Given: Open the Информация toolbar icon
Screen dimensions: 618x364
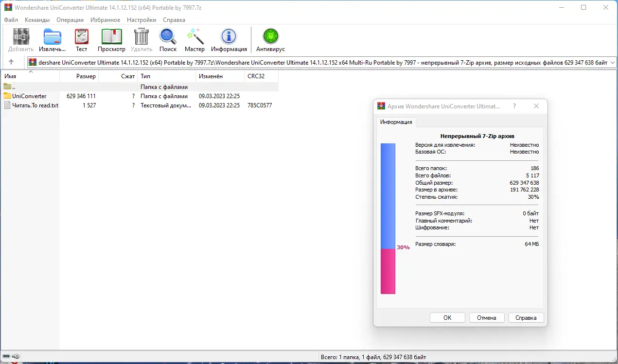Looking at the screenshot, I should pyautogui.click(x=229, y=36).
